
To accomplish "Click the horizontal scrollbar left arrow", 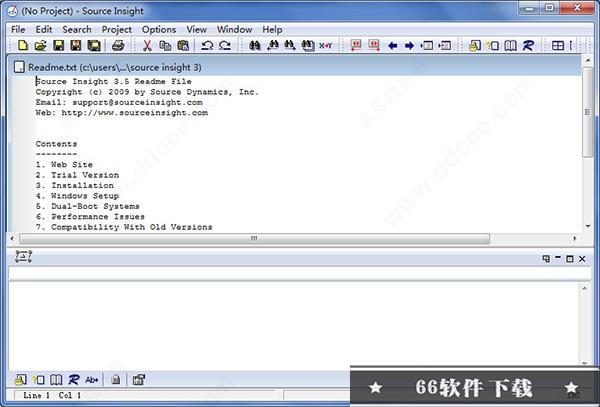I will (13, 238).
